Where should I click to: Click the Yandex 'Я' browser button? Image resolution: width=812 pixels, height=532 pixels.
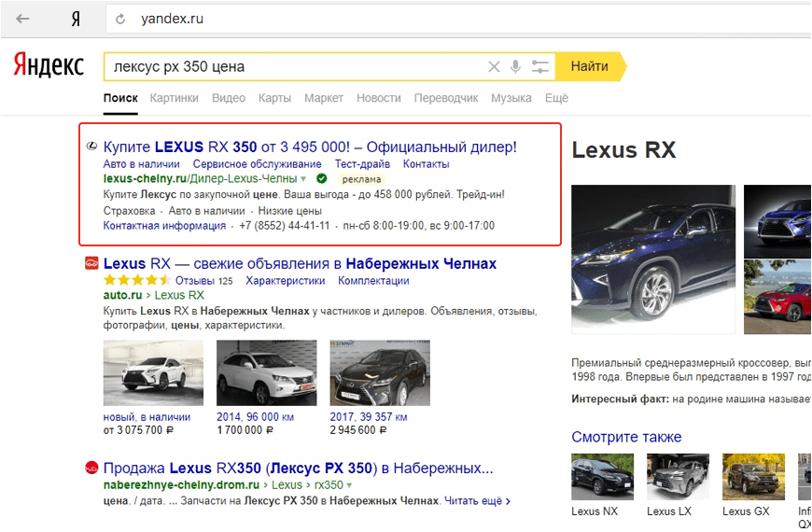pos(75,19)
